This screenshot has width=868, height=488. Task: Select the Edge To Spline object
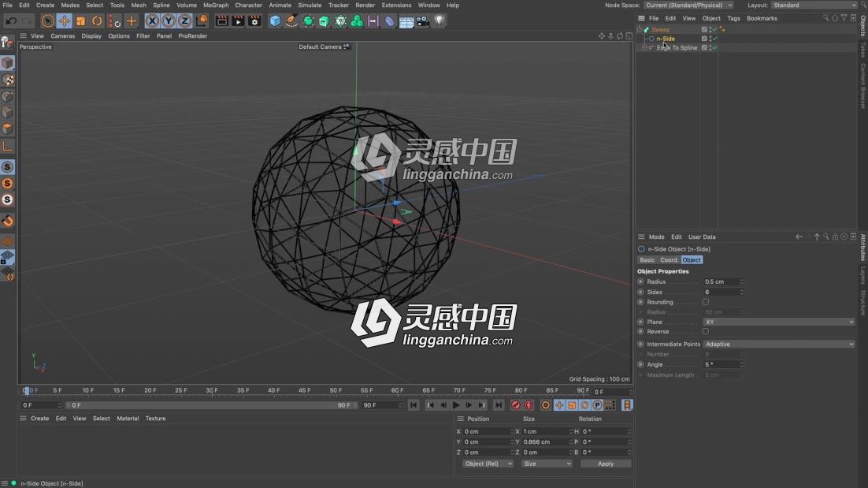pyautogui.click(x=677, y=47)
